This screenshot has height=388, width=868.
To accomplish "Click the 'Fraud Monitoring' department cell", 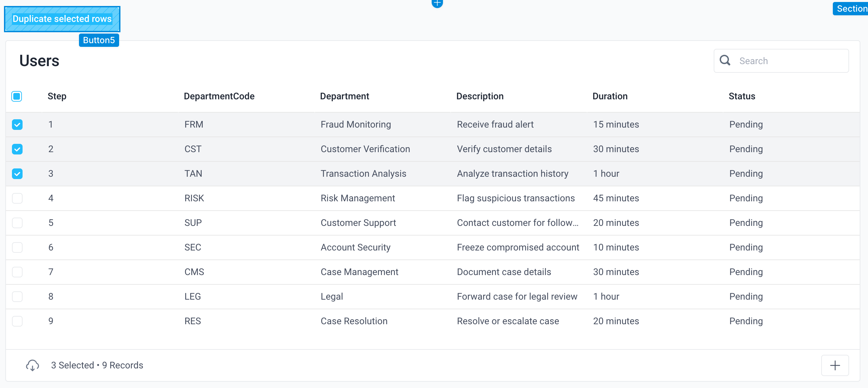I will point(355,125).
